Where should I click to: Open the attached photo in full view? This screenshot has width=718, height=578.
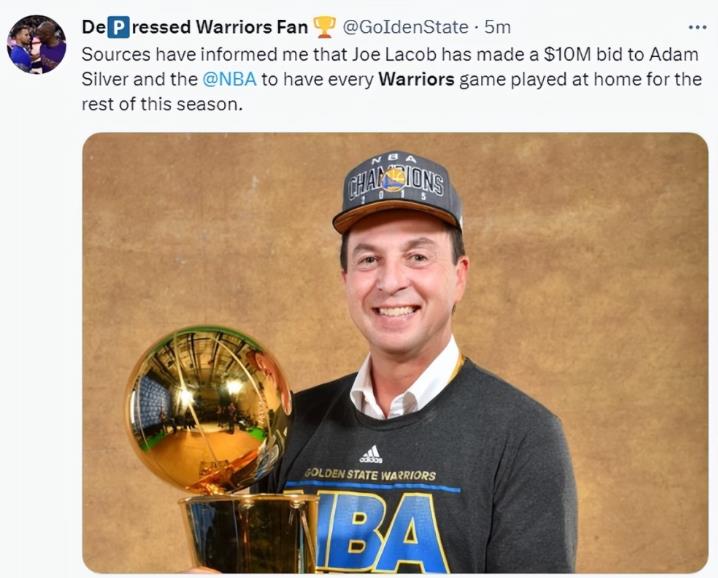(395, 353)
